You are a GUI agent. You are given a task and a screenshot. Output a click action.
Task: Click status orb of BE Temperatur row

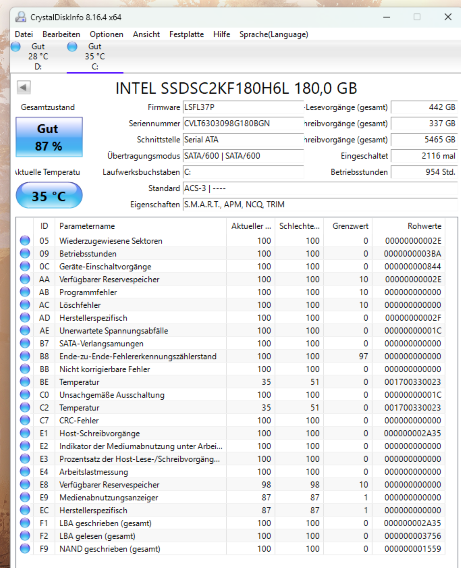[x=25, y=382]
